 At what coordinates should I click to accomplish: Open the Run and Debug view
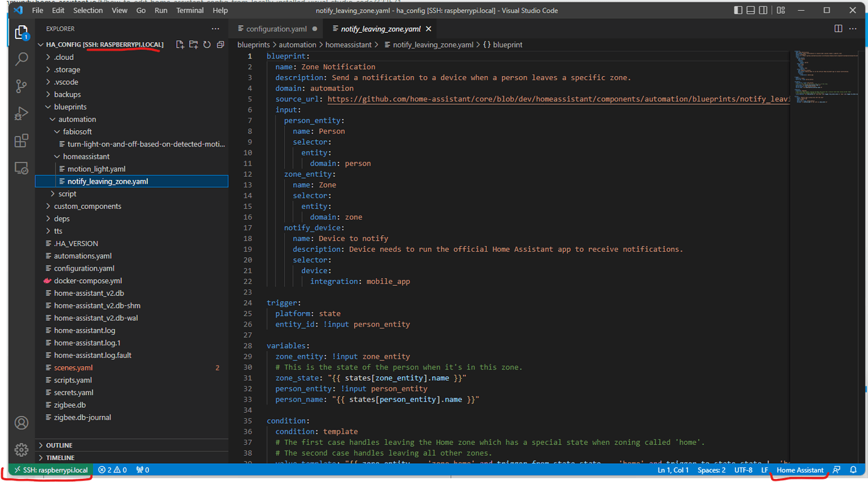[x=21, y=113]
